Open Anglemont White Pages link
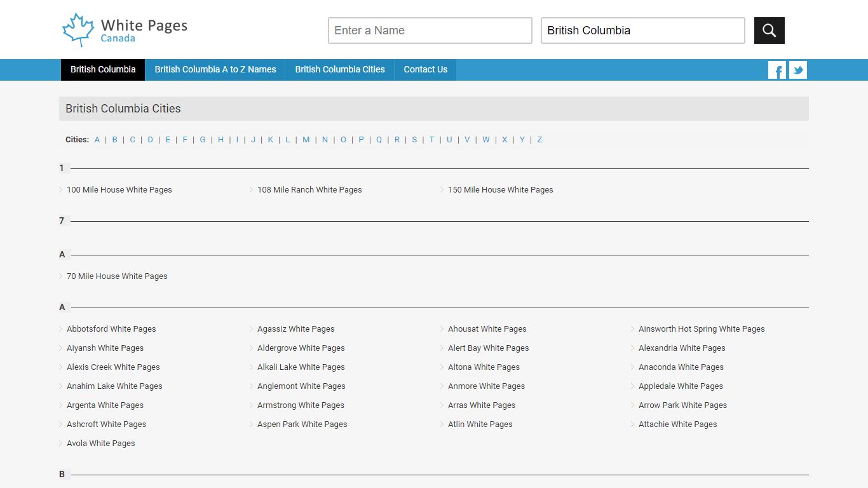 coord(301,386)
